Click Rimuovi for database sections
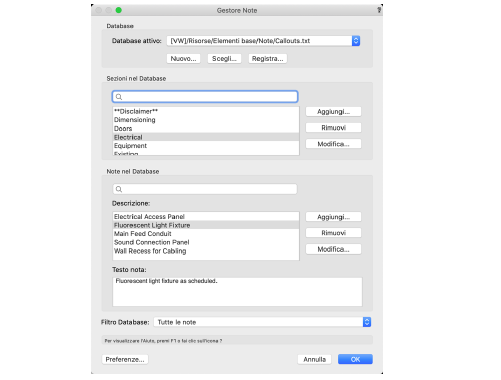The image size is (501, 380). point(333,128)
